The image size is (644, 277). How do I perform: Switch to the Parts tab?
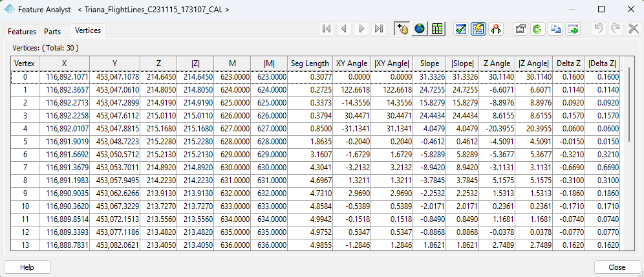(52, 32)
